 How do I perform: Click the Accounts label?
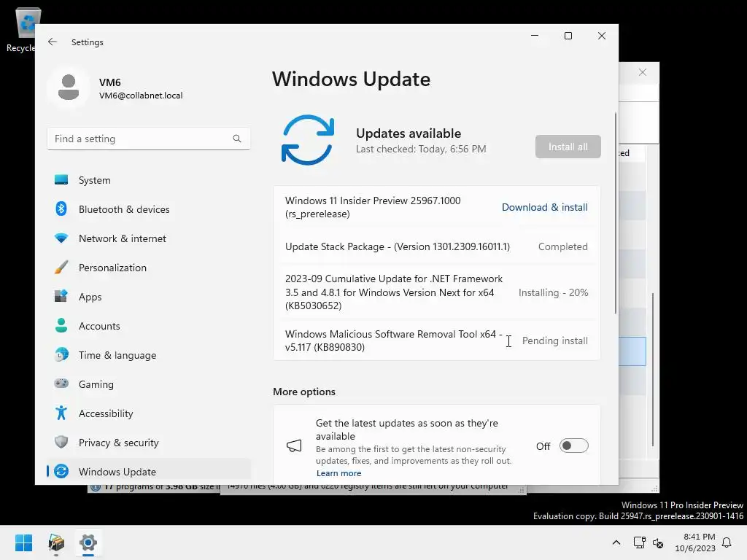pos(99,326)
